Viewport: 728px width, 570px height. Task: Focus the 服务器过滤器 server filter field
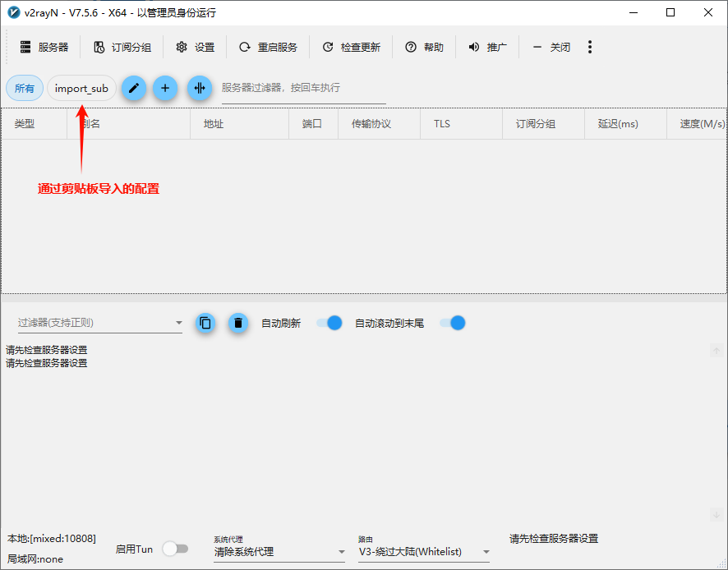coord(304,88)
